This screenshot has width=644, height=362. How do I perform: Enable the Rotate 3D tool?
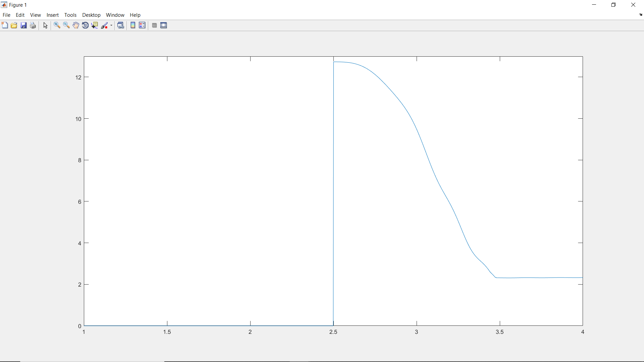click(x=85, y=25)
